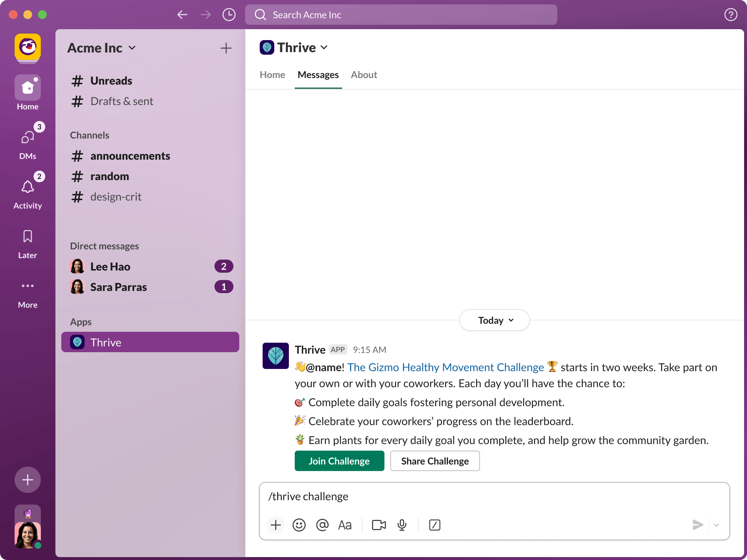Click the APP badge next to Thrive
Screen dimensions: 747x560
tap(338, 350)
